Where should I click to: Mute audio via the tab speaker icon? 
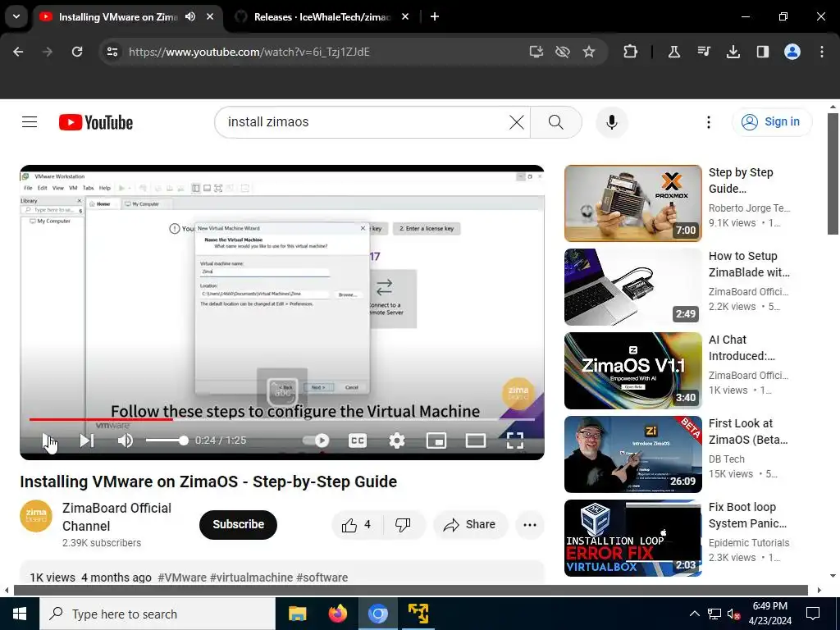pyautogui.click(x=190, y=17)
